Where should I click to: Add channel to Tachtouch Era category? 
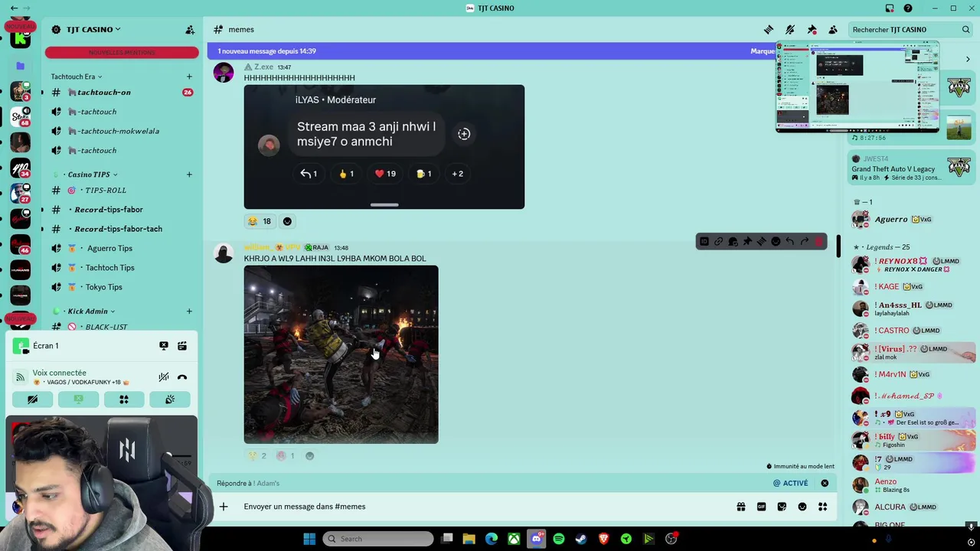click(189, 77)
